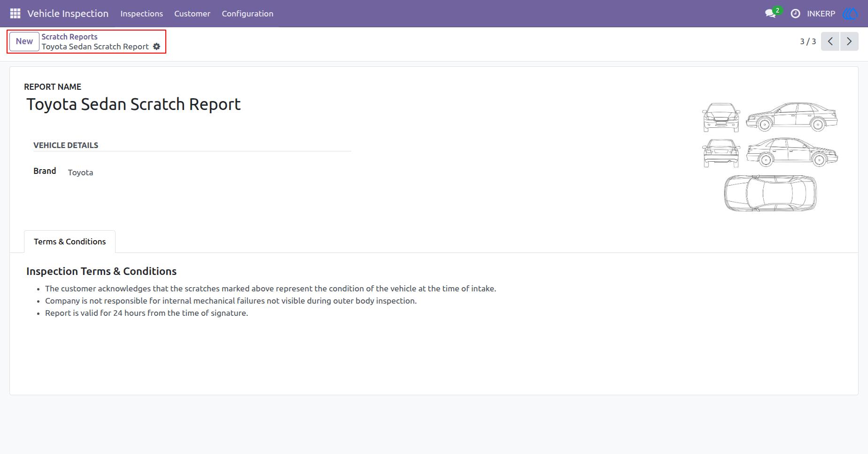Open the Customer menu
Screen dimensions: 868x454
[192, 14]
